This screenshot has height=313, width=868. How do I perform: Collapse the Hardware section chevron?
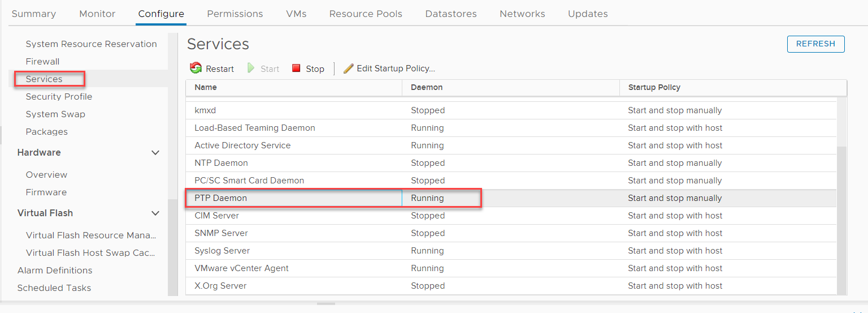click(x=155, y=153)
